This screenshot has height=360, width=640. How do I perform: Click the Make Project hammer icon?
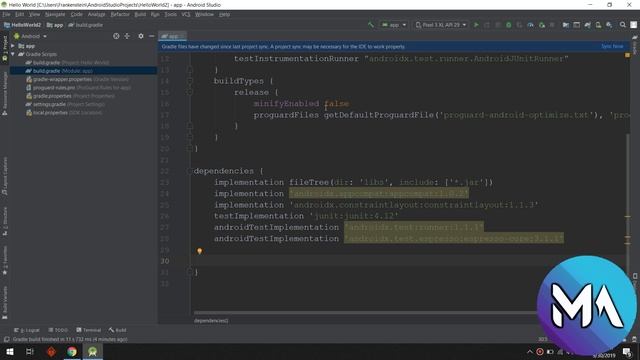click(x=371, y=25)
